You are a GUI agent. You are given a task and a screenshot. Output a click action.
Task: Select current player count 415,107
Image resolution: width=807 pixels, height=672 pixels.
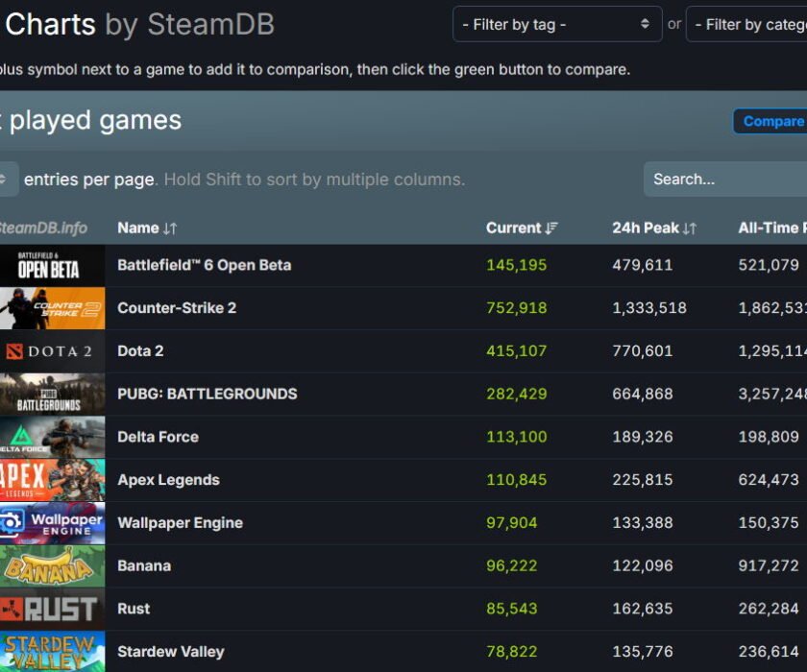[x=517, y=350]
